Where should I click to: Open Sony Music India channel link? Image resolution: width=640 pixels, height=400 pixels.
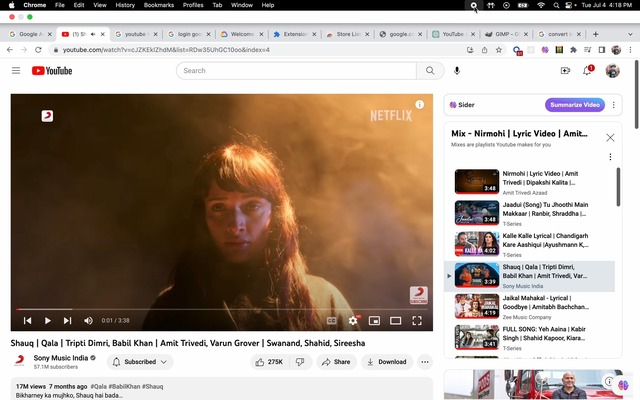coord(61,358)
